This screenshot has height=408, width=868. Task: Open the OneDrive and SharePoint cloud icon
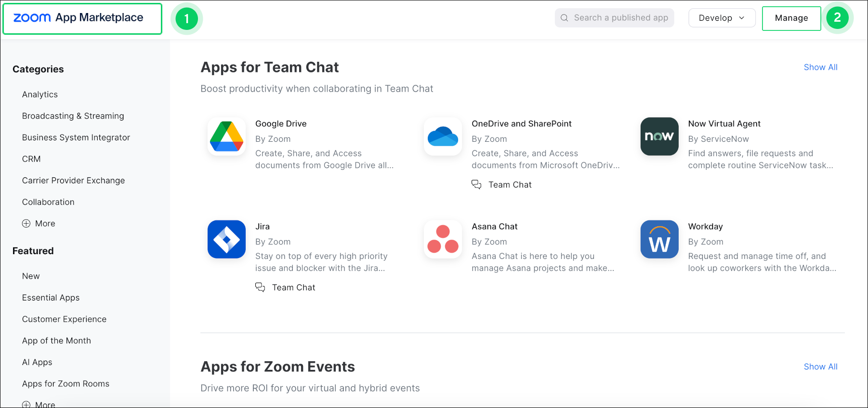pyautogui.click(x=443, y=136)
